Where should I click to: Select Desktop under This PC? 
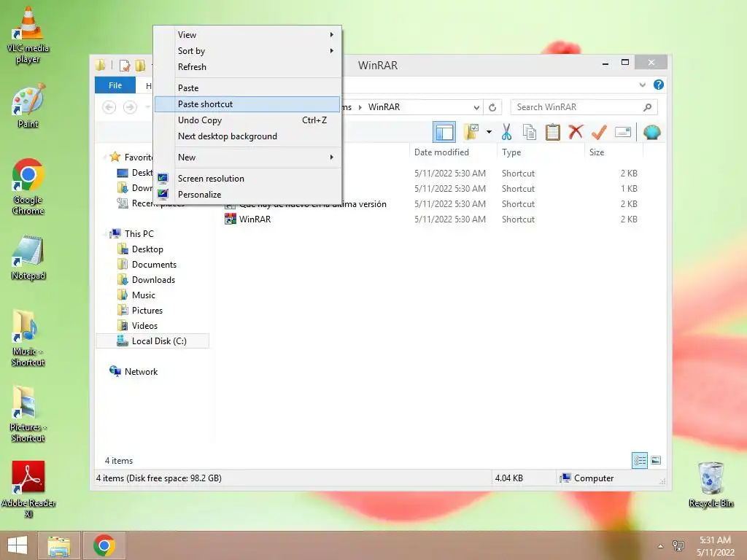[x=147, y=249]
